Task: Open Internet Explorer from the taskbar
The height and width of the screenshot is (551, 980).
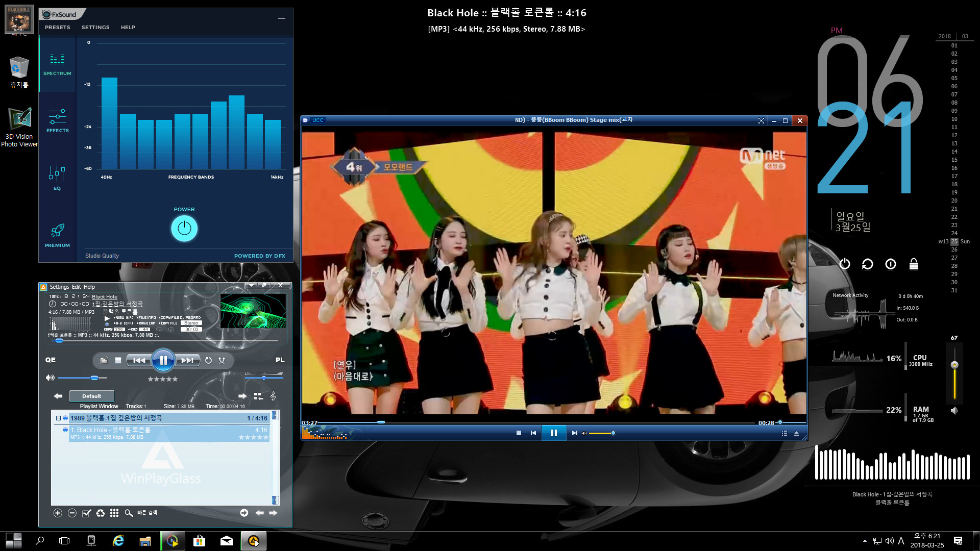Action: [x=118, y=541]
